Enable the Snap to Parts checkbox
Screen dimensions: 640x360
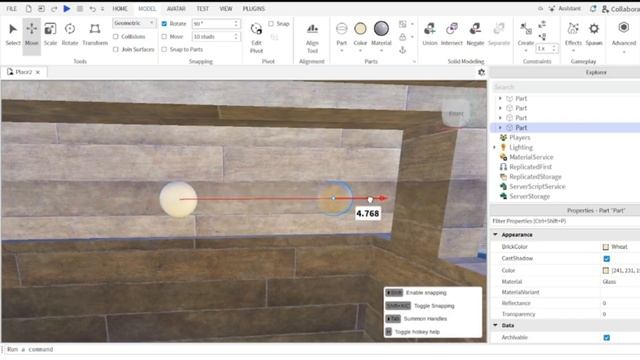(164, 49)
